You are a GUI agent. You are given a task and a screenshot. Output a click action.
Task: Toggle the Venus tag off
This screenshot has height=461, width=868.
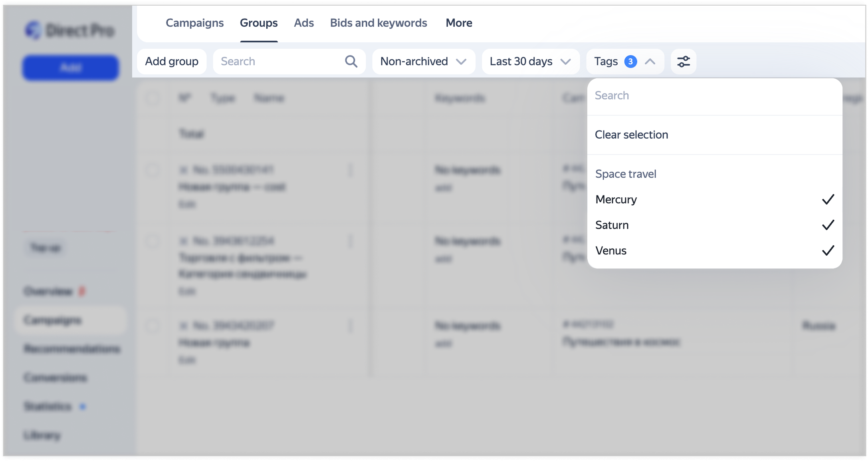[x=715, y=250]
